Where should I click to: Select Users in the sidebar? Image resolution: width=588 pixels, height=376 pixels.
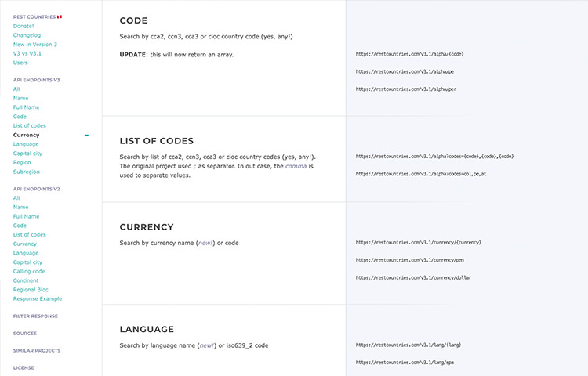[x=20, y=63]
